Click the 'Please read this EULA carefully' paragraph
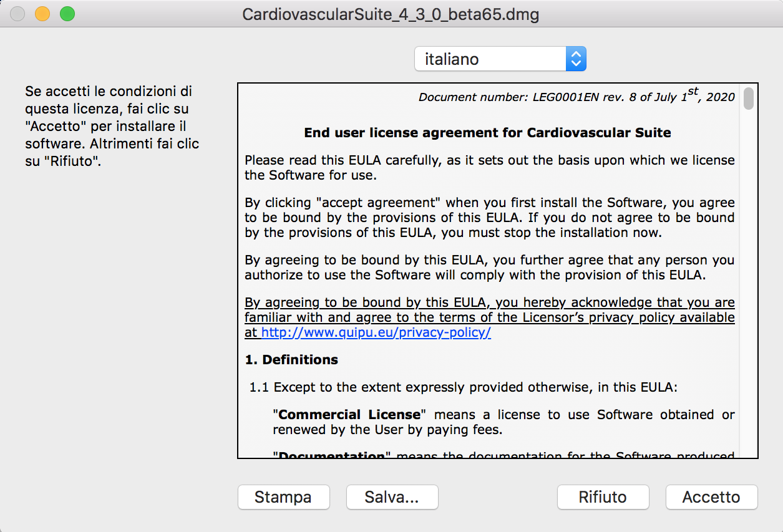The image size is (783, 532). click(489, 168)
